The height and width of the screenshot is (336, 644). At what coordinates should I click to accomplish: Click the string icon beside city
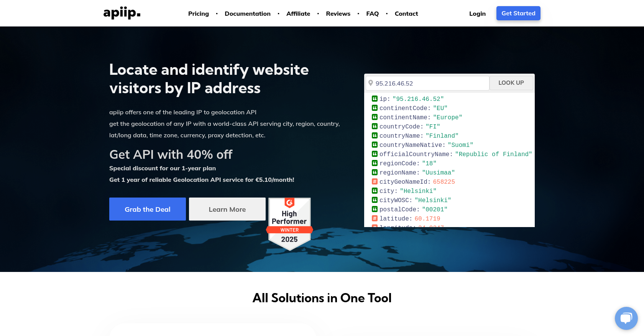pyautogui.click(x=375, y=191)
